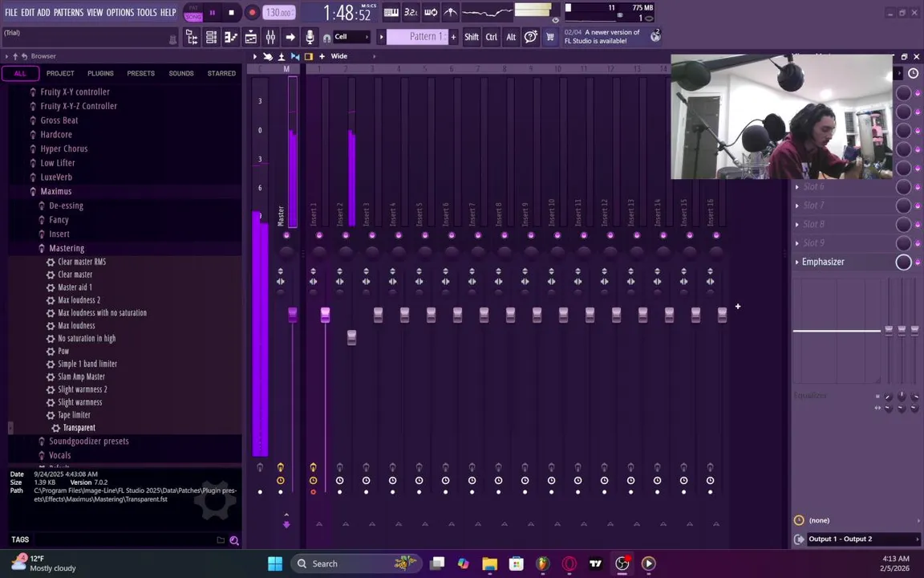Toggle mute light on Insert 5
Image resolution: width=924 pixels, height=578 pixels.
425,235
